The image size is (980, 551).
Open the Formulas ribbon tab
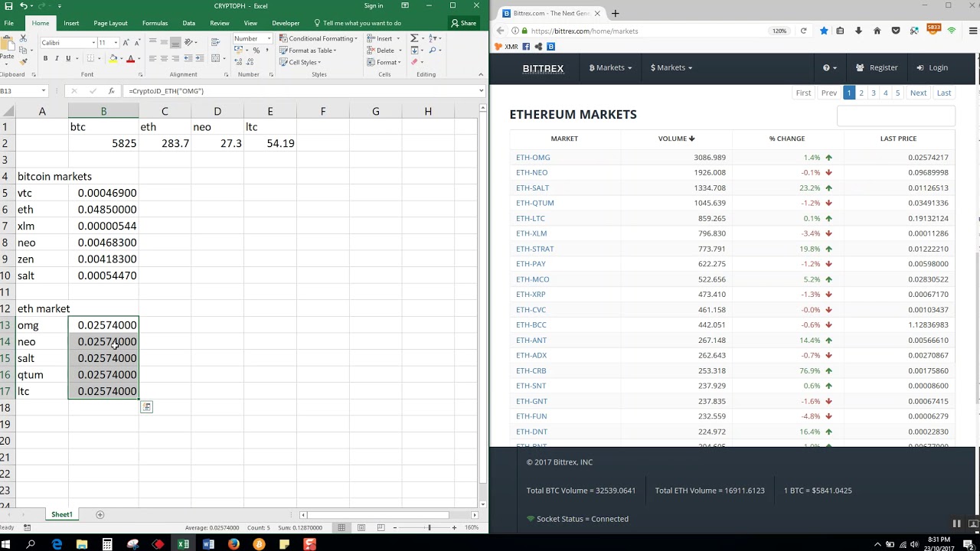point(155,23)
